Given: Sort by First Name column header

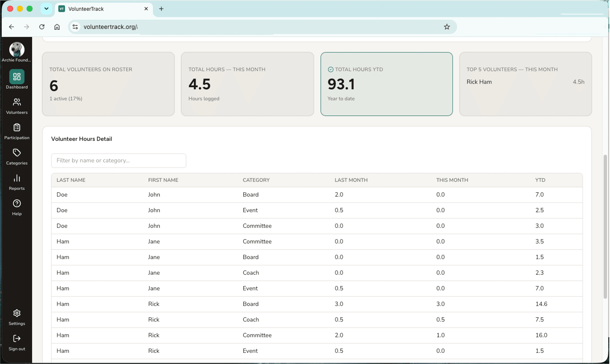Looking at the screenshot, I should [163, 180].
